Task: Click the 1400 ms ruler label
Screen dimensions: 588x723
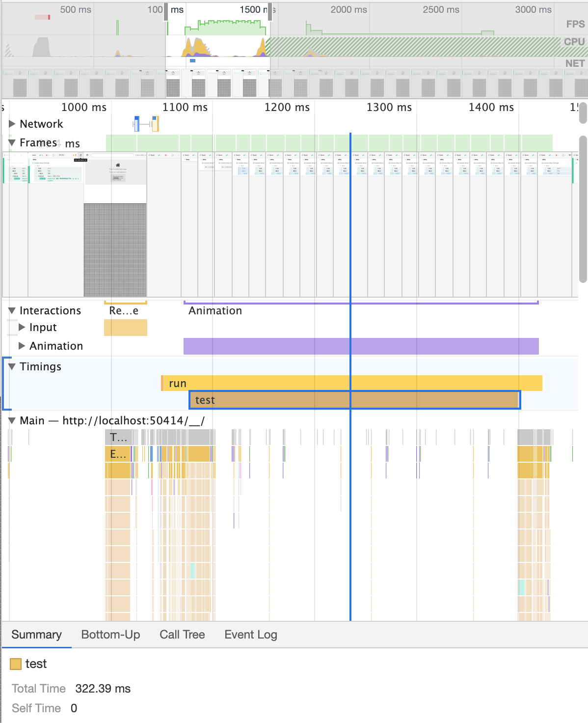Action: click(491, 107)
